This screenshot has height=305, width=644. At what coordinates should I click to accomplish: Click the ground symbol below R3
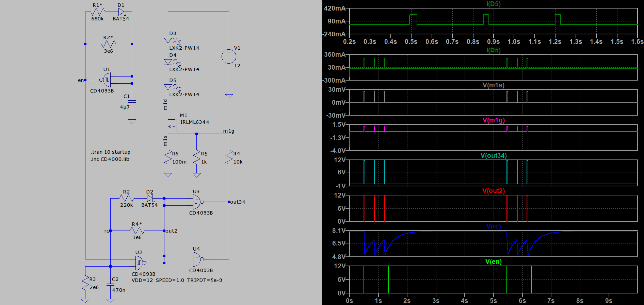[85, 301]
